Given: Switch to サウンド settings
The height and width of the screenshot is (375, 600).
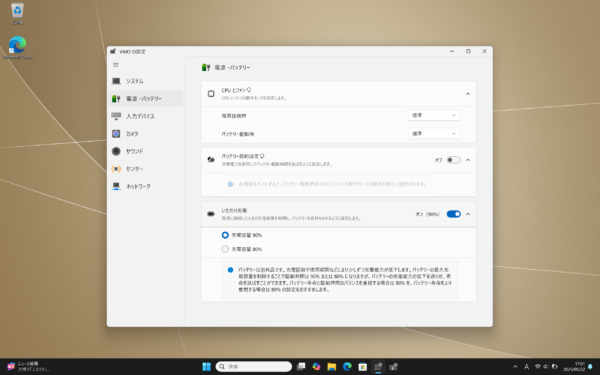Looking at the screenshot, I should (x=146, y=152).
